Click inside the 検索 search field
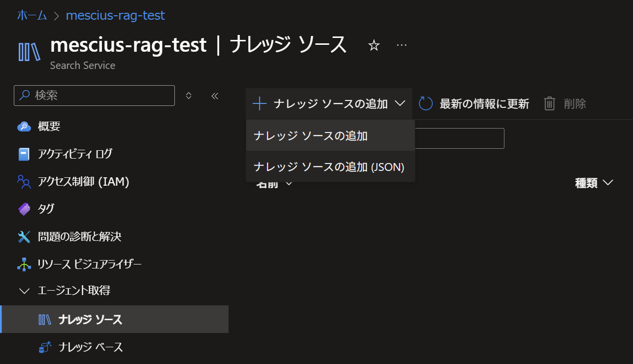 (94, 96)
